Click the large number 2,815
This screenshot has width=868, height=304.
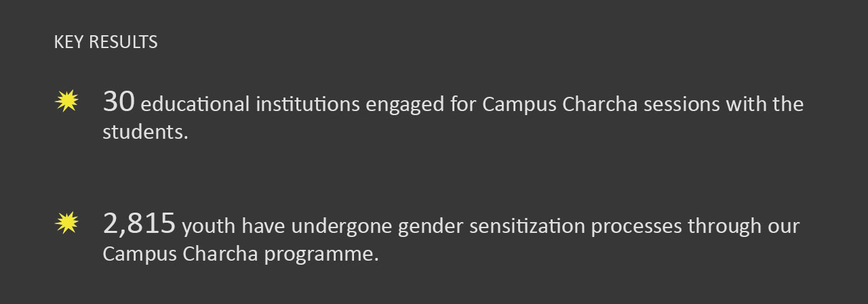click(x=140, y=223)
